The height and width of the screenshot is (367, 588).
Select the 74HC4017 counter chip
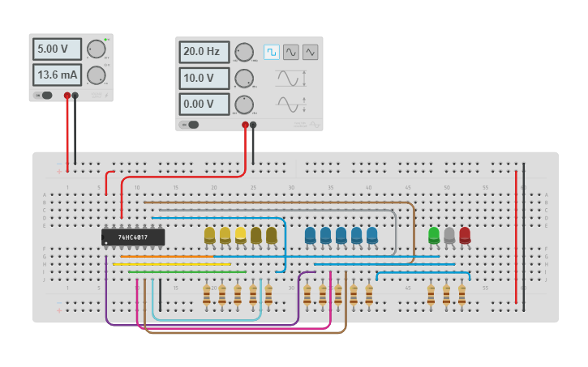pyautogui.click(x=133, y=237)
